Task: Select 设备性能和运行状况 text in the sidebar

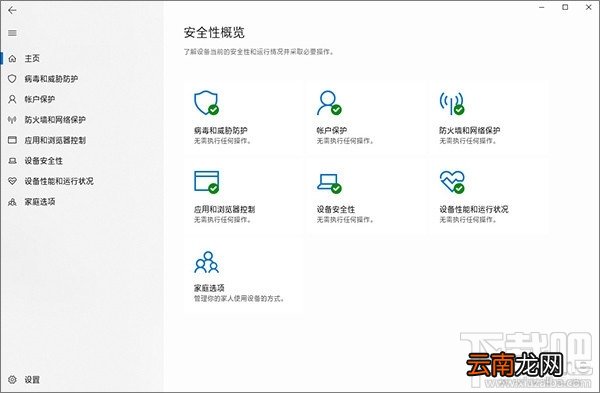Action: [59, 181]
